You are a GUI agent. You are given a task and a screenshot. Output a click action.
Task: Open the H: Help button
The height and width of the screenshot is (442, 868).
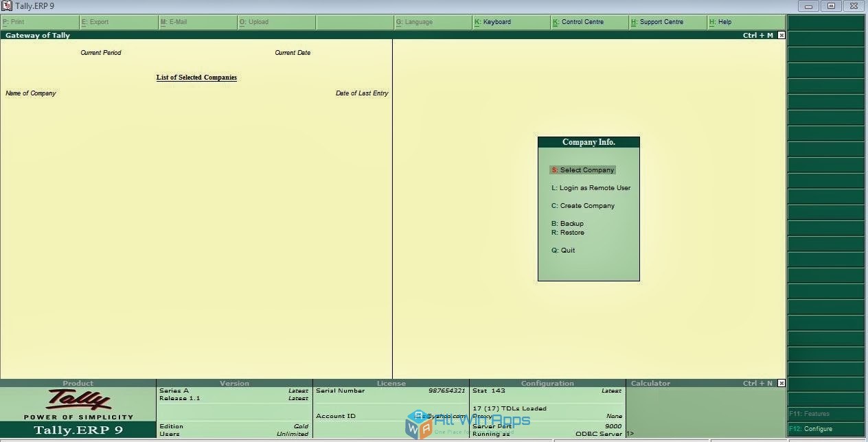coord(746,22)
